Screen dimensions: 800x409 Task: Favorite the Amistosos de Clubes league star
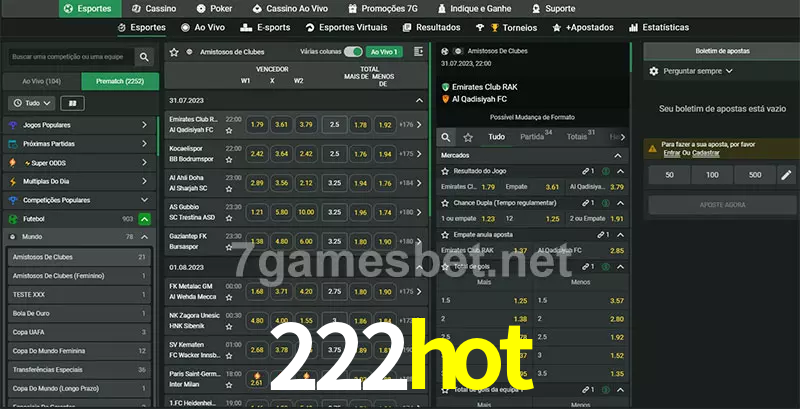[x=175, y=51]
